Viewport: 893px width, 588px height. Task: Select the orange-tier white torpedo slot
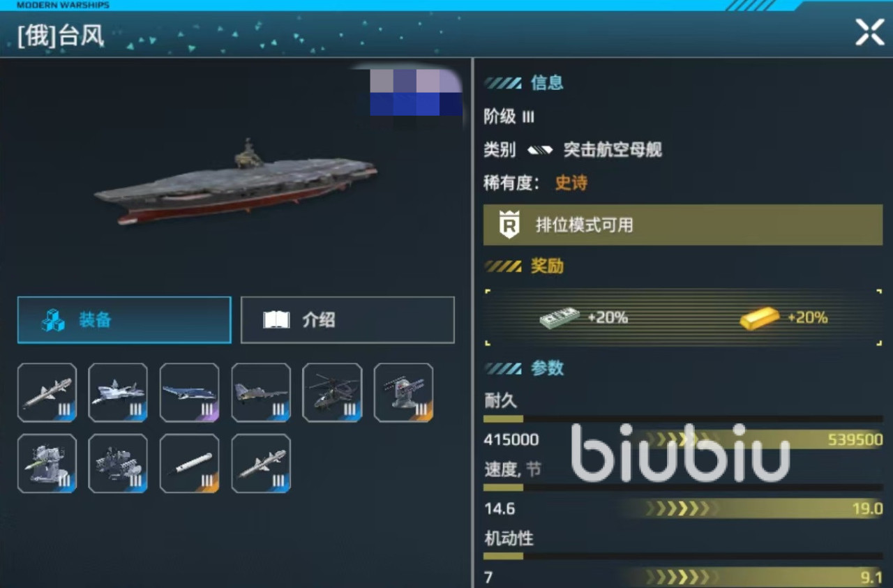click(190, 464)
